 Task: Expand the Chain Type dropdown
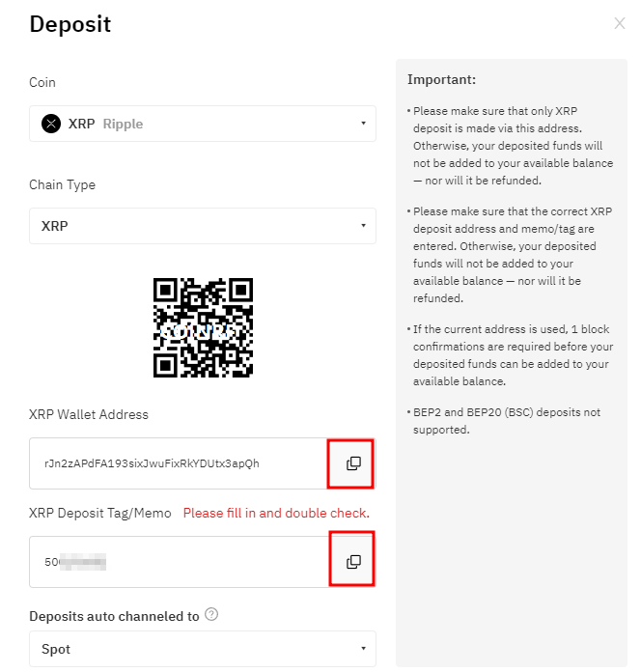click(203, 226)
